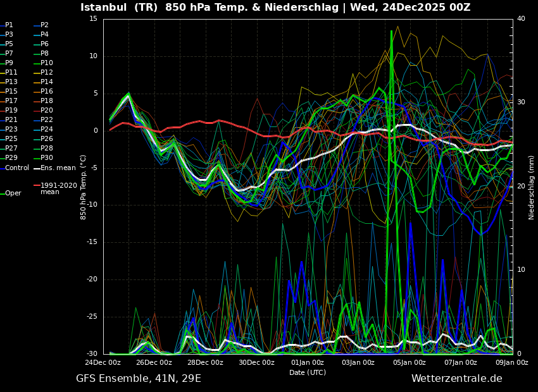Click the -10 temperature tick label
538x392 pixels.
coord(92,205)
